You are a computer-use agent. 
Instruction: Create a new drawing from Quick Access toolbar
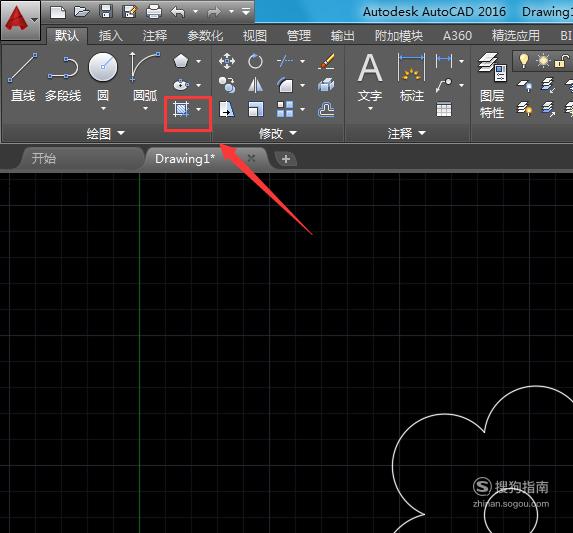tap(58, 12)
